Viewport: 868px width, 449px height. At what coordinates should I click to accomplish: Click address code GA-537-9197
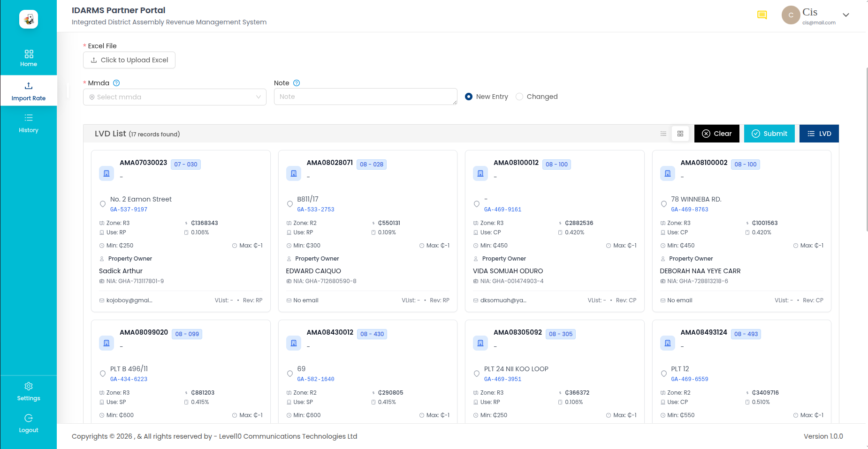tap(129, 210)
